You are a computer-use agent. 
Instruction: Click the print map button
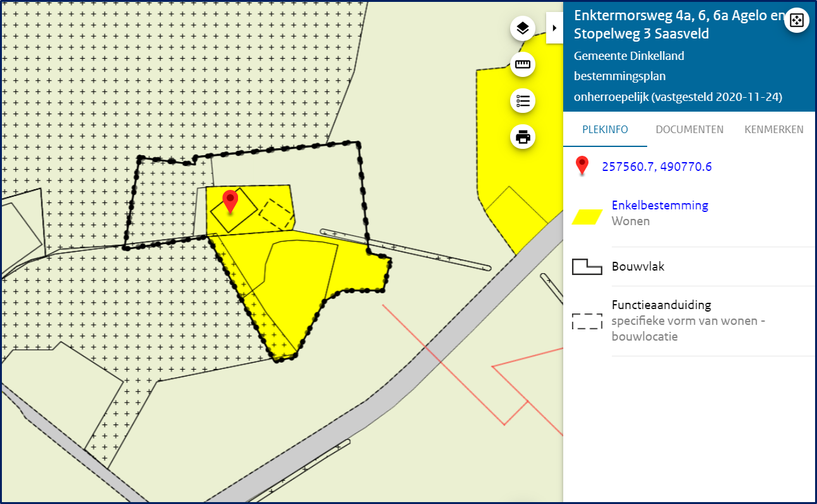click(523, 136)
